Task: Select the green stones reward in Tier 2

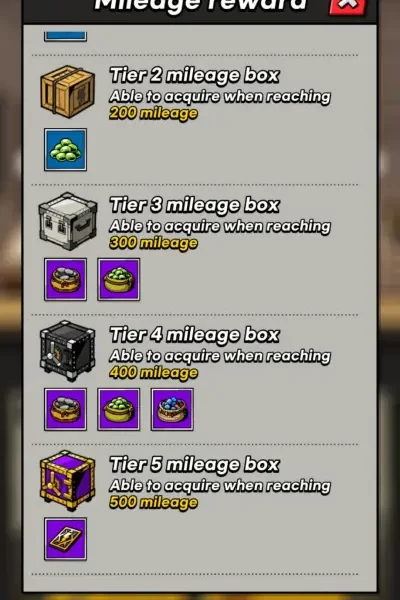Action: (x=65, y=150)
